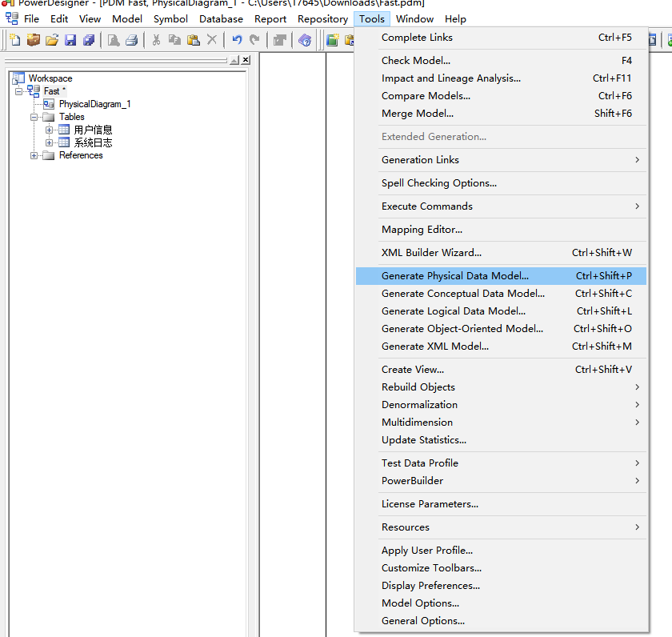Viewport: 672px width, 637px height.
Task: Click the Undo arrow icon
Action: (237, 40)
